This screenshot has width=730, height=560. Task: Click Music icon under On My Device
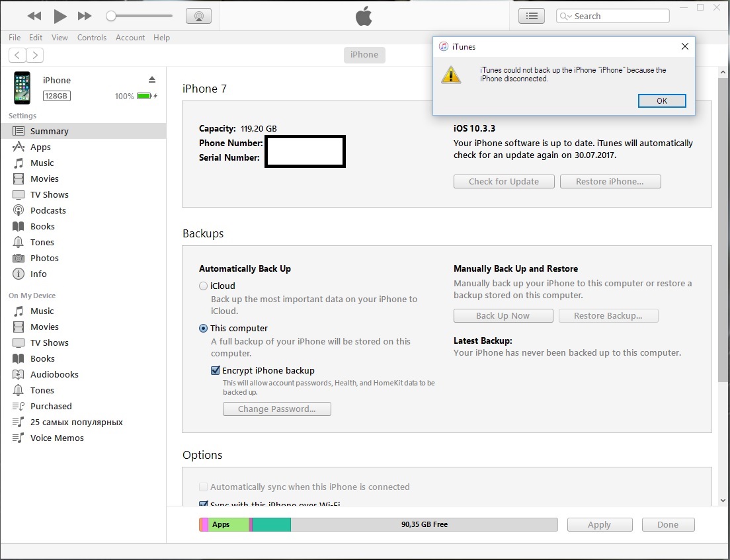point(18,311)
